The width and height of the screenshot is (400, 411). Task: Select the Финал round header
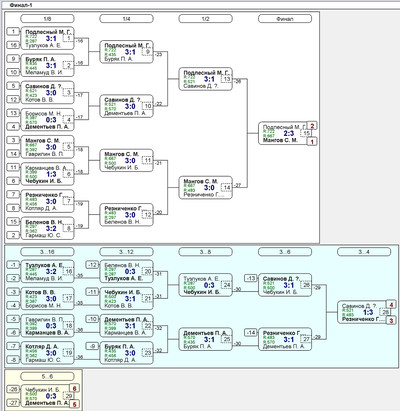(285, 19)
